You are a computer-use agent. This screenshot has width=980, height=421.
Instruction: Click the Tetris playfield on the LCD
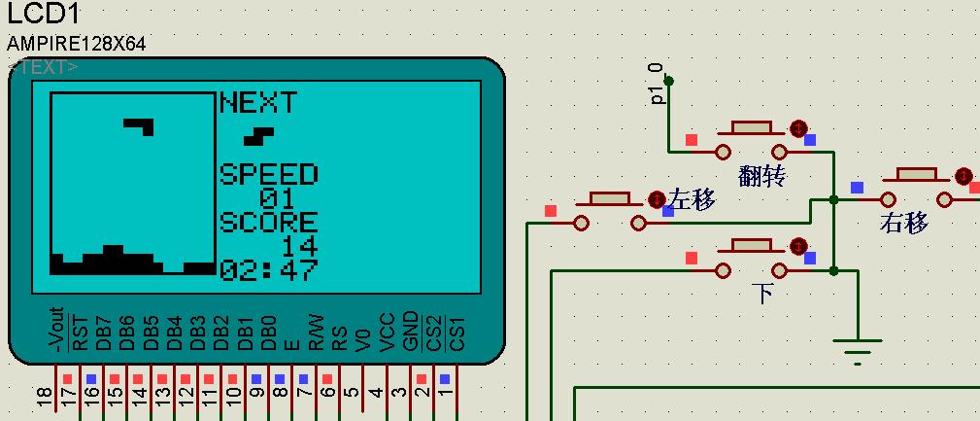point(133,184)
